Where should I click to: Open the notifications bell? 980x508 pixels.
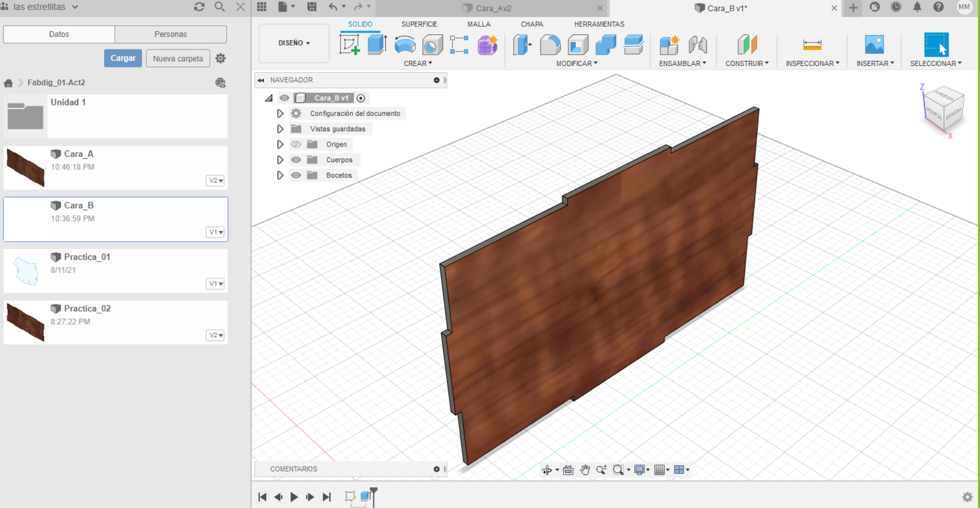click(x=917, y=7)
